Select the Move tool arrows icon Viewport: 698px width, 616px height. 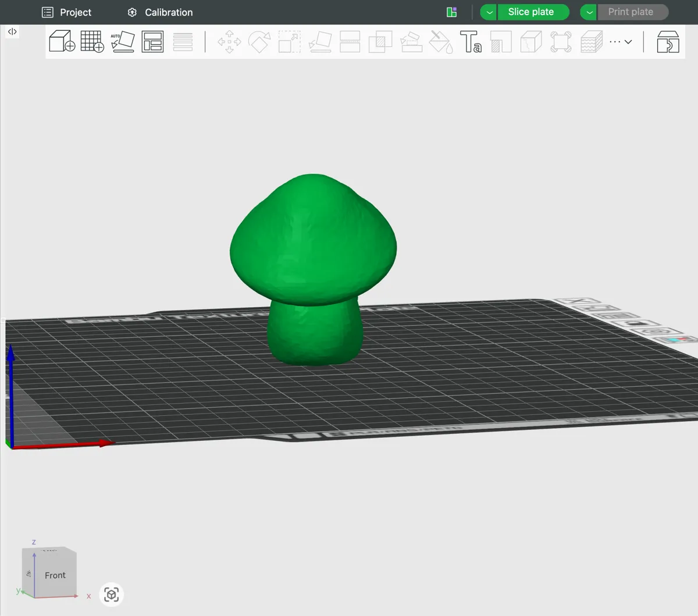coord(229,41)
